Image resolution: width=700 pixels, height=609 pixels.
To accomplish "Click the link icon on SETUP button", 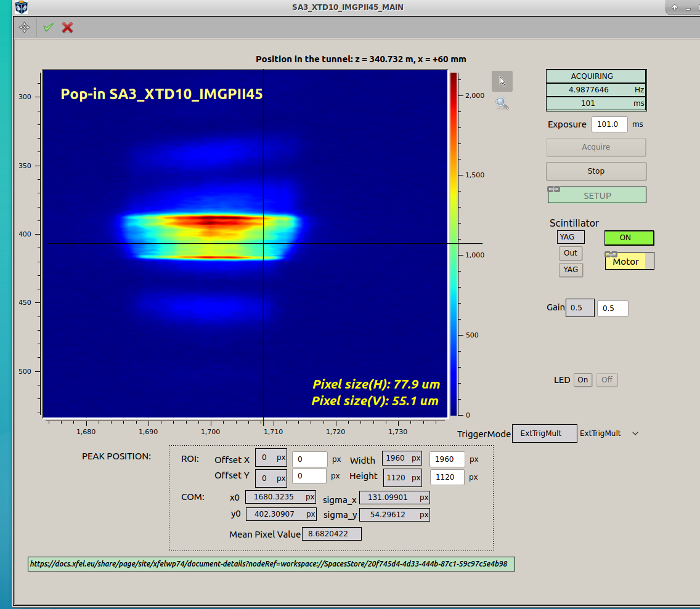I will coord(553,189).
